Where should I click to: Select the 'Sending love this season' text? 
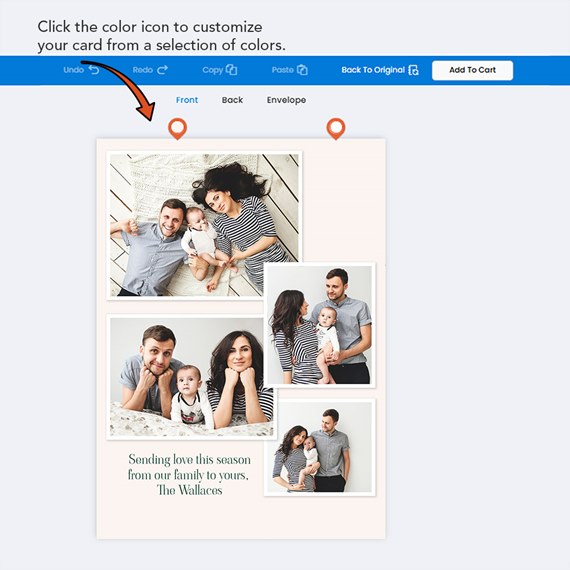(189, 459)
